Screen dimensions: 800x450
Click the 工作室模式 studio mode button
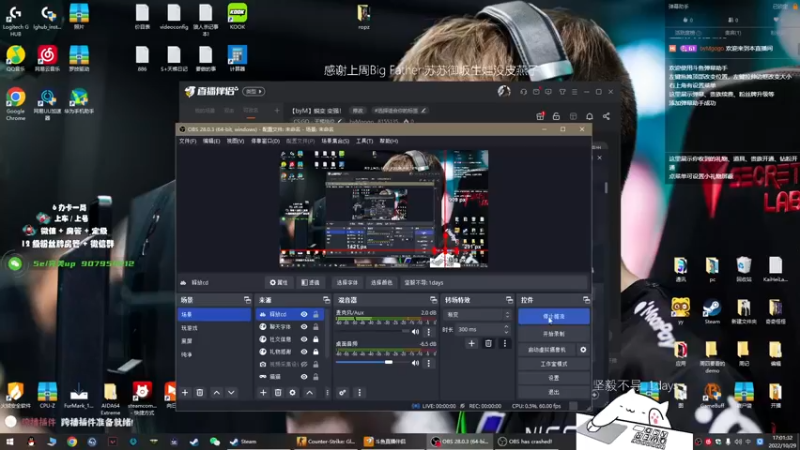[554, 364]
